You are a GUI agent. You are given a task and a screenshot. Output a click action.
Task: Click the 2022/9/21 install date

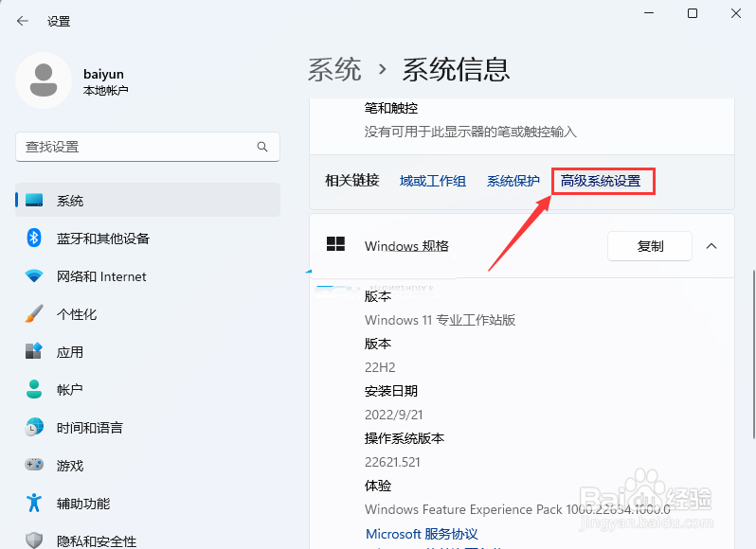click(x=394, y=415)
